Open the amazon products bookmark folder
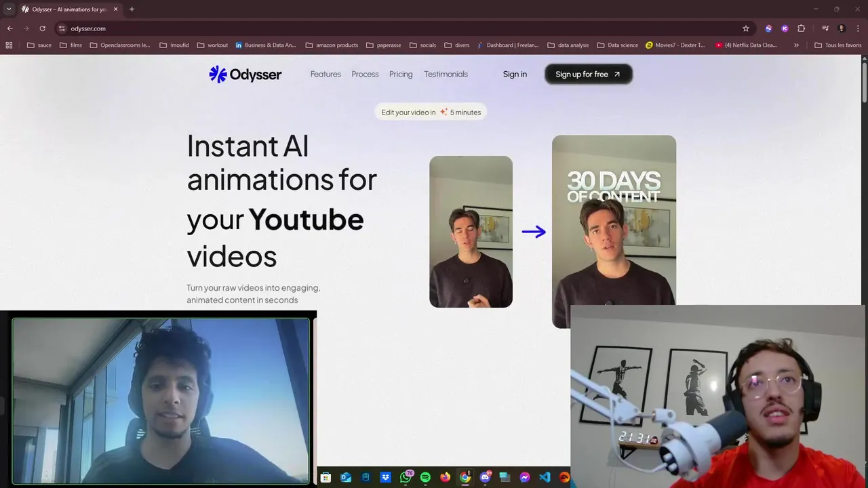 point(332,45)
